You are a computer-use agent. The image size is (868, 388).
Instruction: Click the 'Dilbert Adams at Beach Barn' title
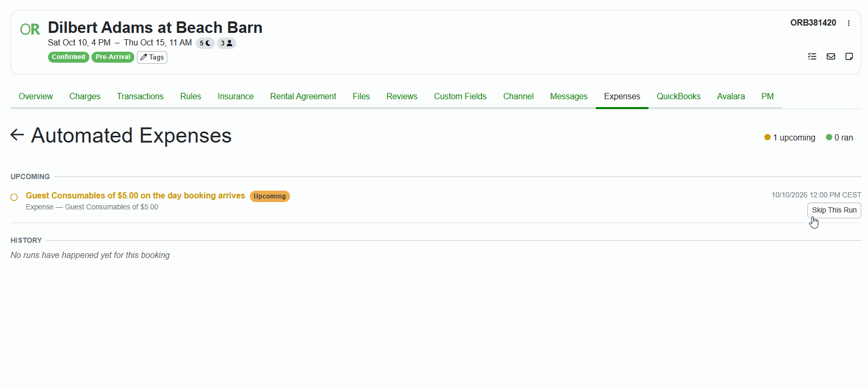coord(155,27)
